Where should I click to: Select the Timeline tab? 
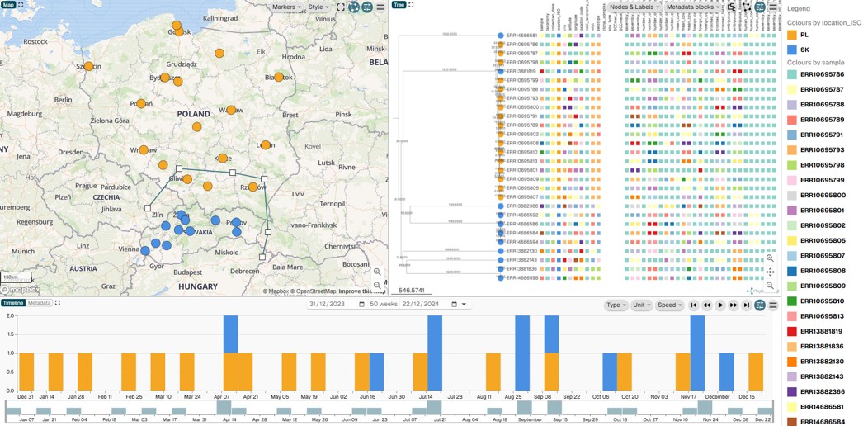(x=12, y=303)
